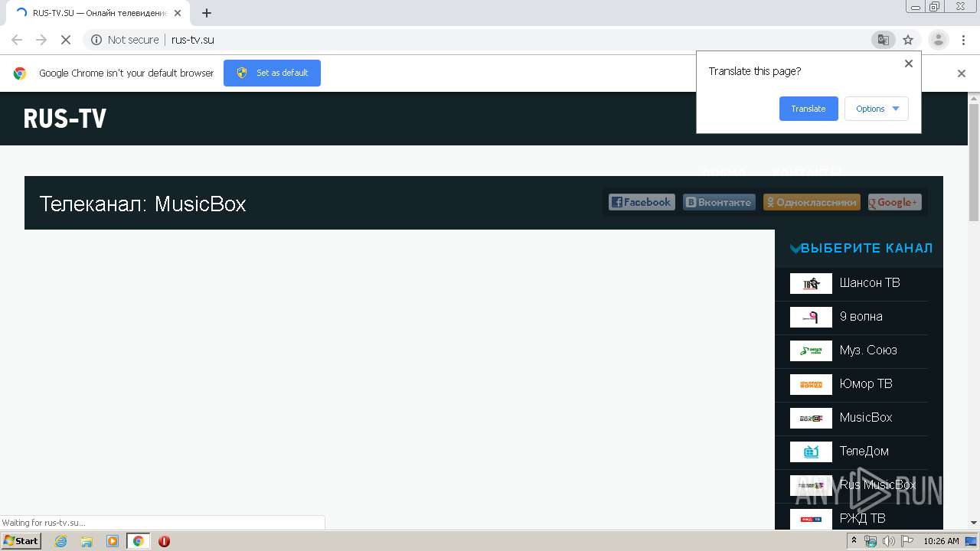Open the file explorer taskbar icon
The width and height of the screenshot is (980, 551).
(x=87, y=541)
